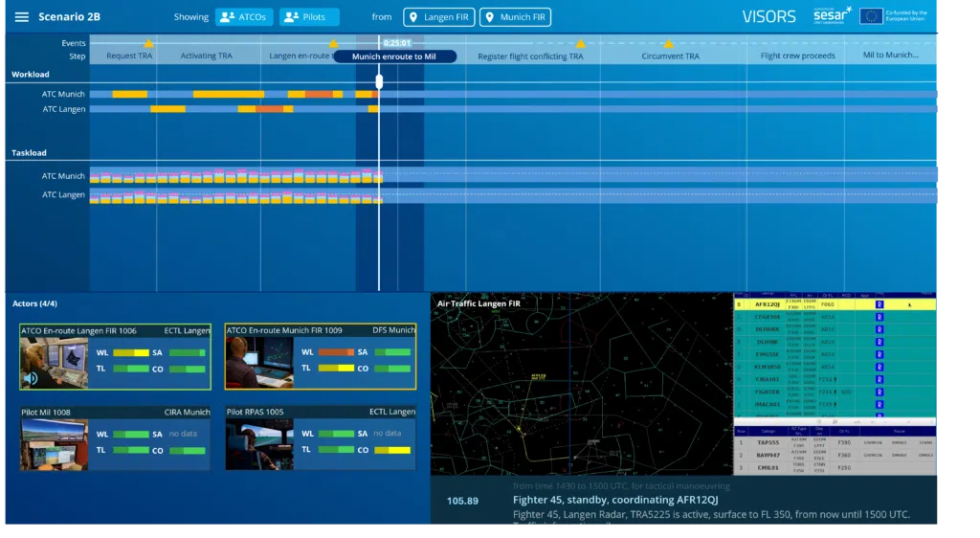Screen dimensions: 980x538
Task: Select the Flight crew proceeds step
Action: (797, 56)
